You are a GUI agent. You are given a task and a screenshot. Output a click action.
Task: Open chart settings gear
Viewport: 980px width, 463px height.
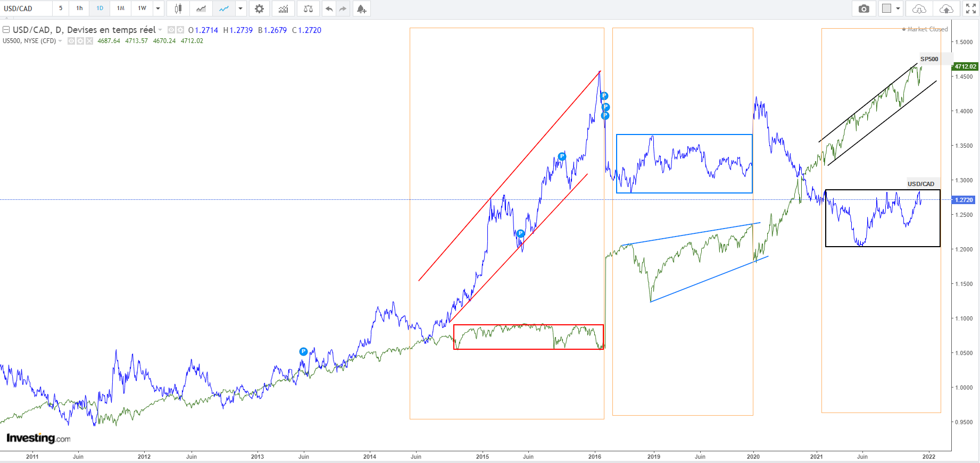(259, 9)
